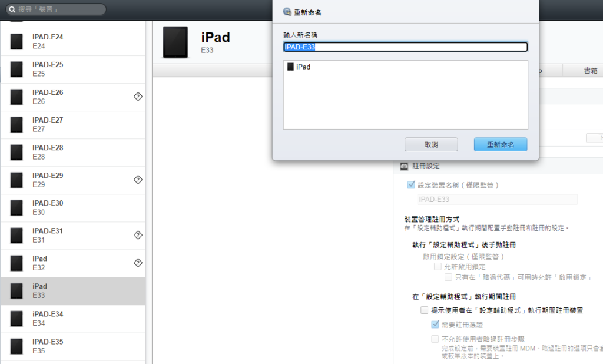Screen dimensions: 603x364
Task: Click the 註冊設定 section heading
Action: point(426,166)
